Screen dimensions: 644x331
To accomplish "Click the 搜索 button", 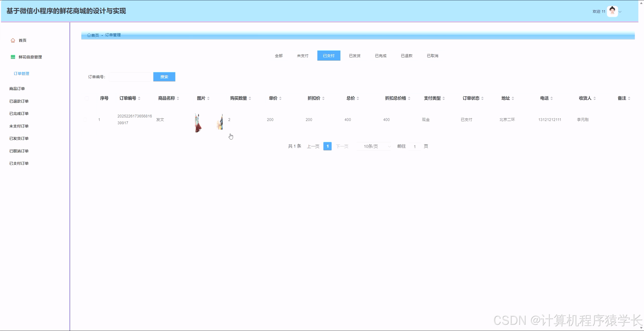I will [164, 77].
